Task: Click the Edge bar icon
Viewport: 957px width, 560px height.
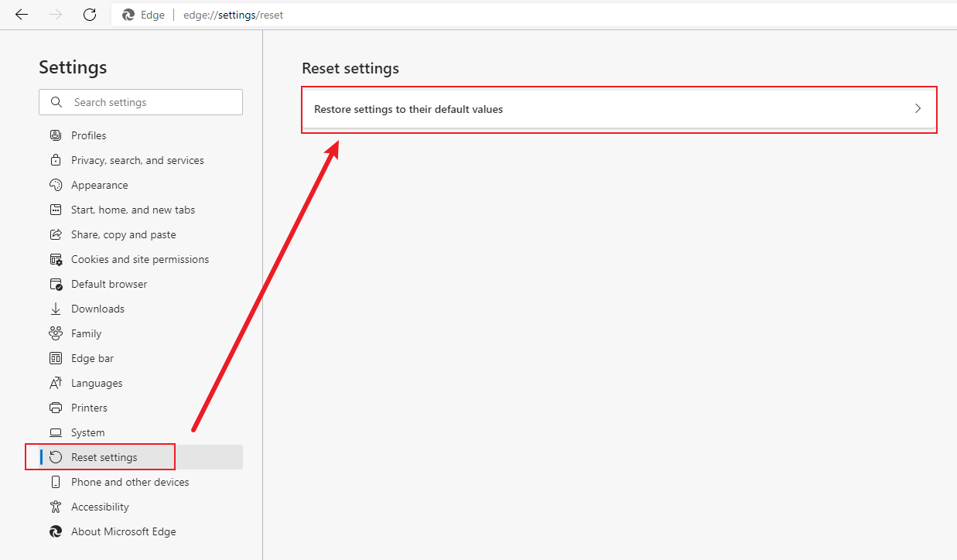Action: [x=56, y=358]
